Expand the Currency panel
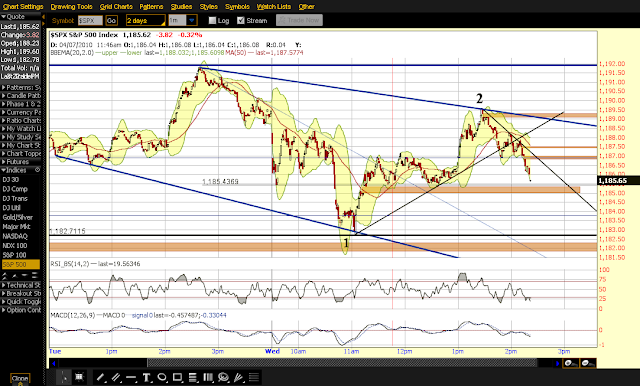The image size is (640, 386). [x=20, y=112]
